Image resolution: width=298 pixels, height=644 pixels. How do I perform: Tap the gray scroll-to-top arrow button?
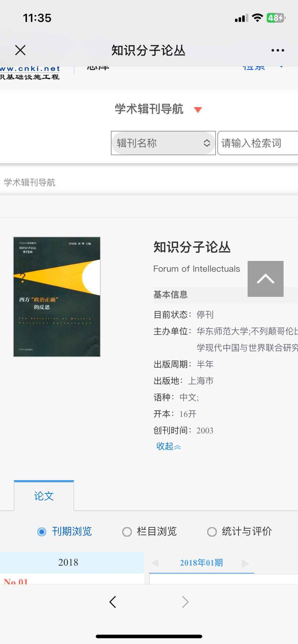coord(266,279)
